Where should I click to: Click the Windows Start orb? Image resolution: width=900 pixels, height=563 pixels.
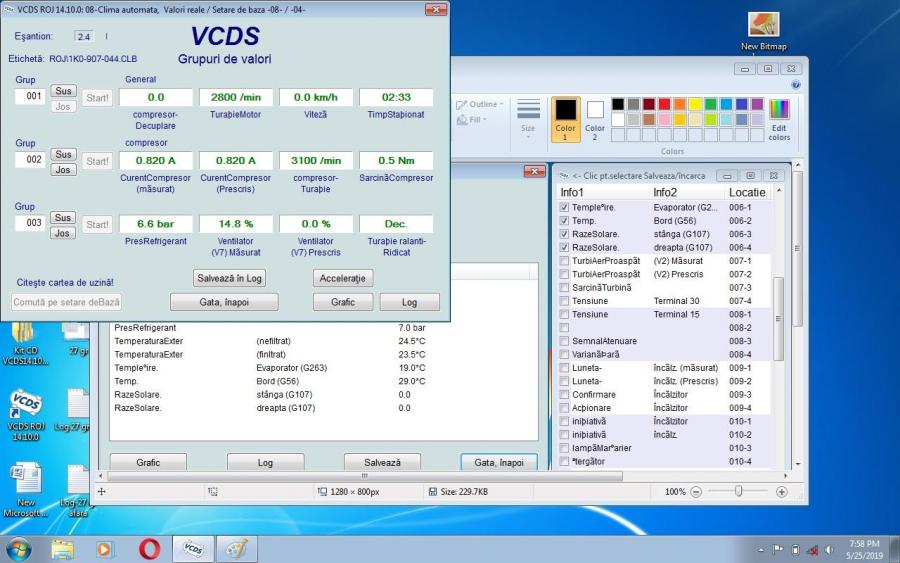pyautogui.click(x=19, y=549)
